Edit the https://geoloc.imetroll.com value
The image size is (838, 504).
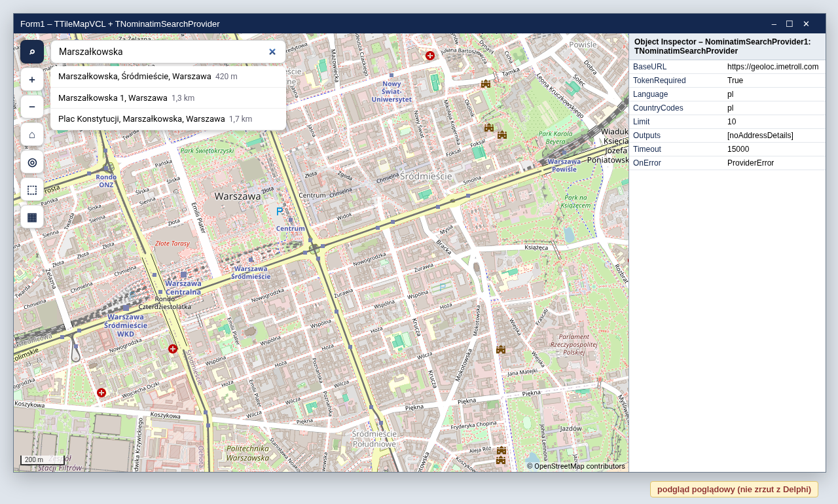pyautogui.click(x=773, y=67)
